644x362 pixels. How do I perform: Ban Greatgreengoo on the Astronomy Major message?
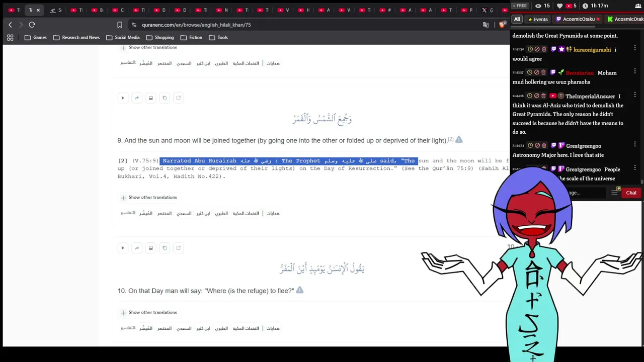tap(537, 145)
